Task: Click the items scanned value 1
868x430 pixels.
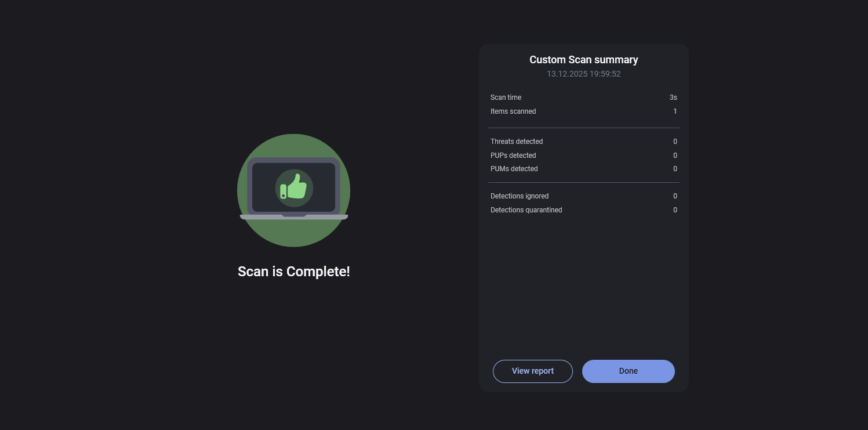Action: tap(675, 111)
